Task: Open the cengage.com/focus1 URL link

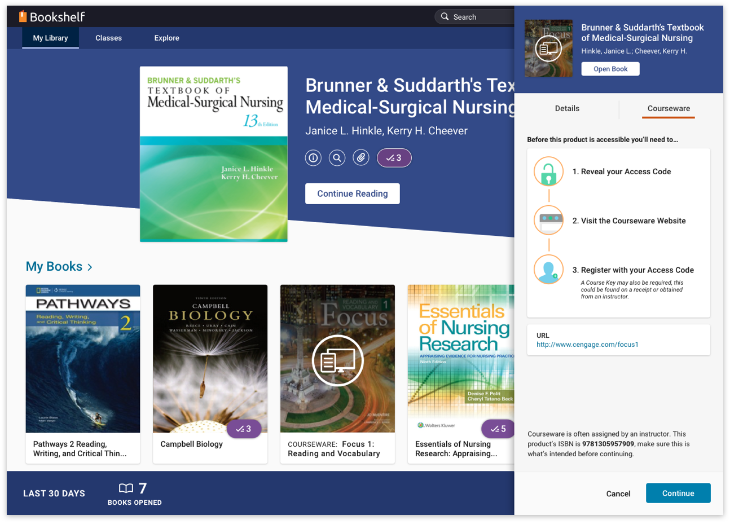Action: pos(587,344)
